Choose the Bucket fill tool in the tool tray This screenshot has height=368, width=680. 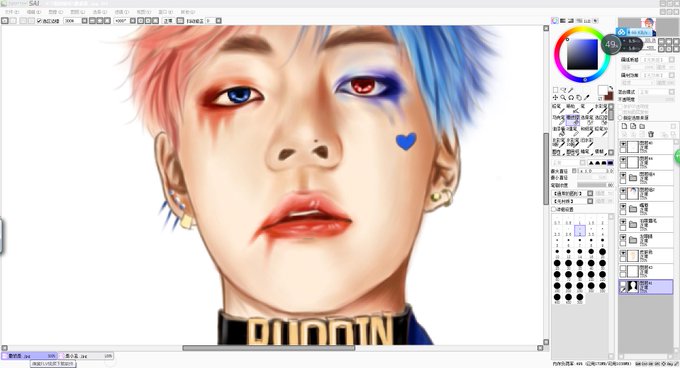pyautogui.click(x=559, y=132)
